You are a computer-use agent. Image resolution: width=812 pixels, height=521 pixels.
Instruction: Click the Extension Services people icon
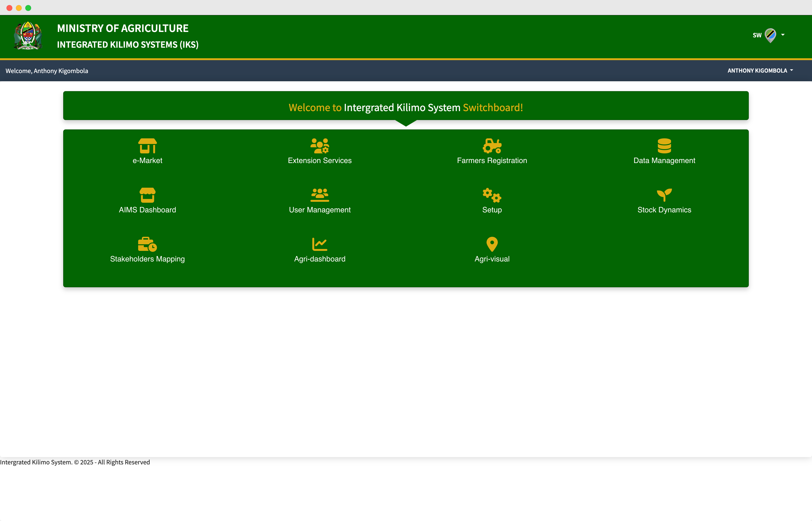[x=319, y=146]
